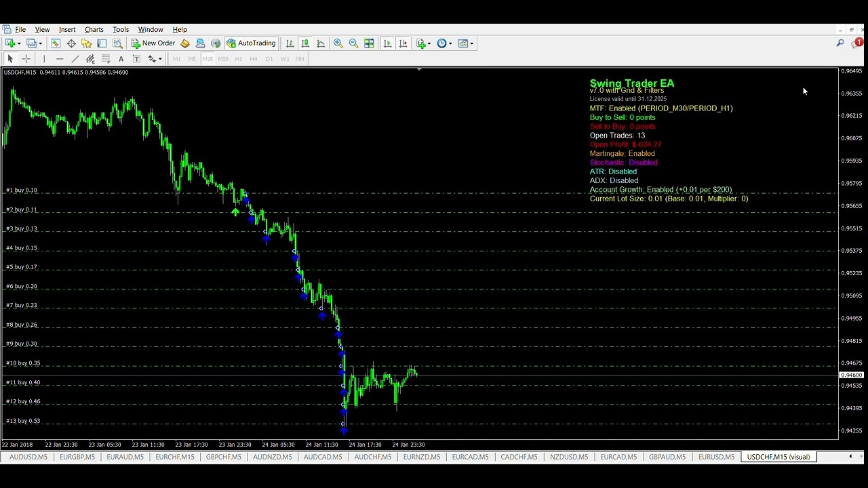
Task: Click the #13 buy 0.53 order line label
Action: [x=23, y=421]
